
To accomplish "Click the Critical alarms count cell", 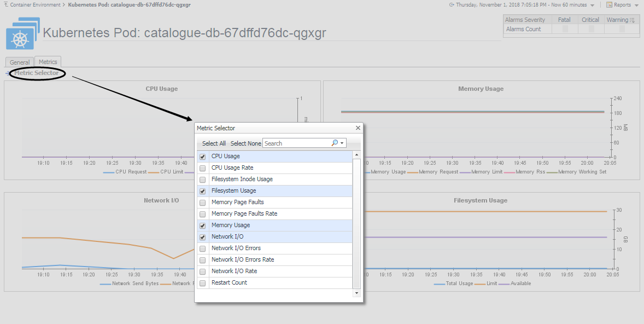I will click(591, 29).
